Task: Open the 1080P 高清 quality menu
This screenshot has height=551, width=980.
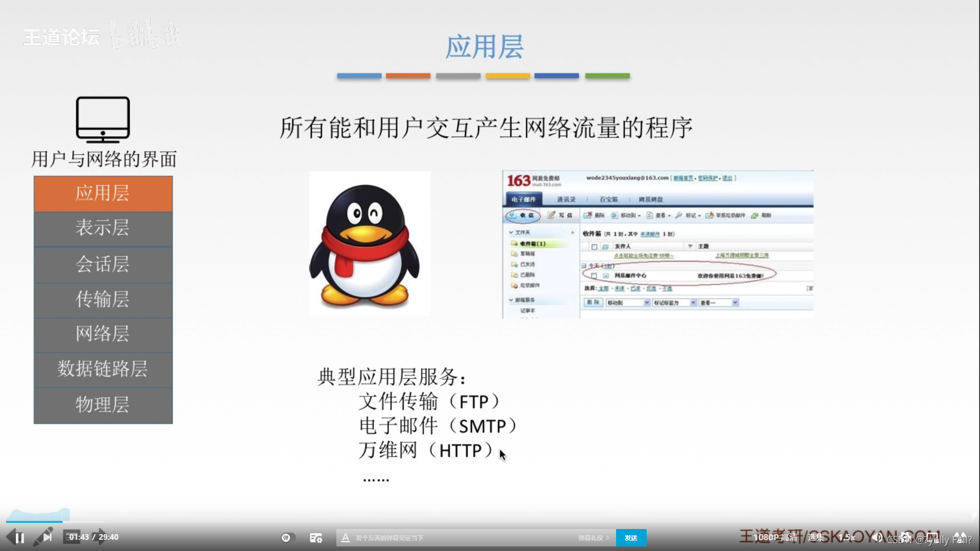Action: click(775, 537)
